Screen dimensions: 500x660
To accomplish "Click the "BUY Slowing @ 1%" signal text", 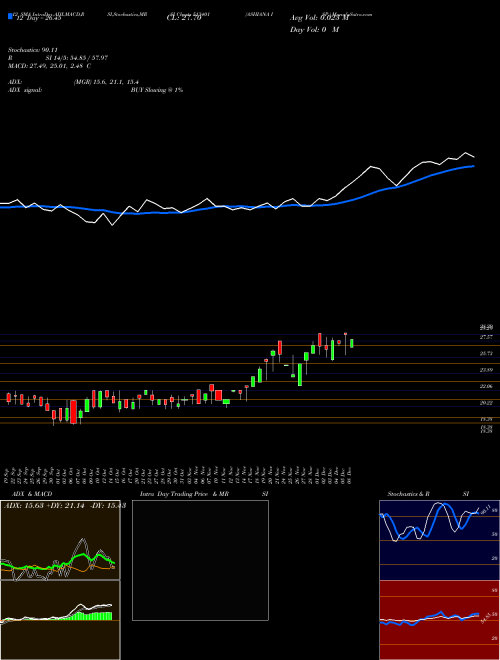I will [157, 90].
